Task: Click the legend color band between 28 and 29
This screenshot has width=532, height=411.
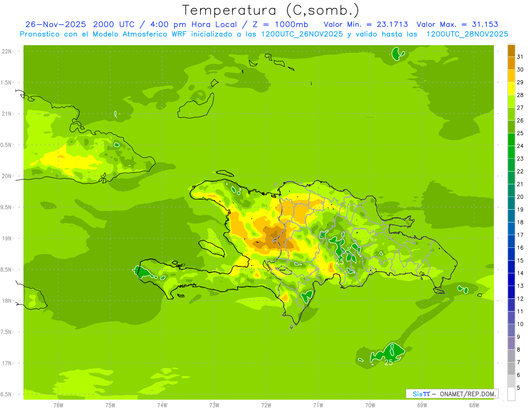Action: (x=511, y=88)
